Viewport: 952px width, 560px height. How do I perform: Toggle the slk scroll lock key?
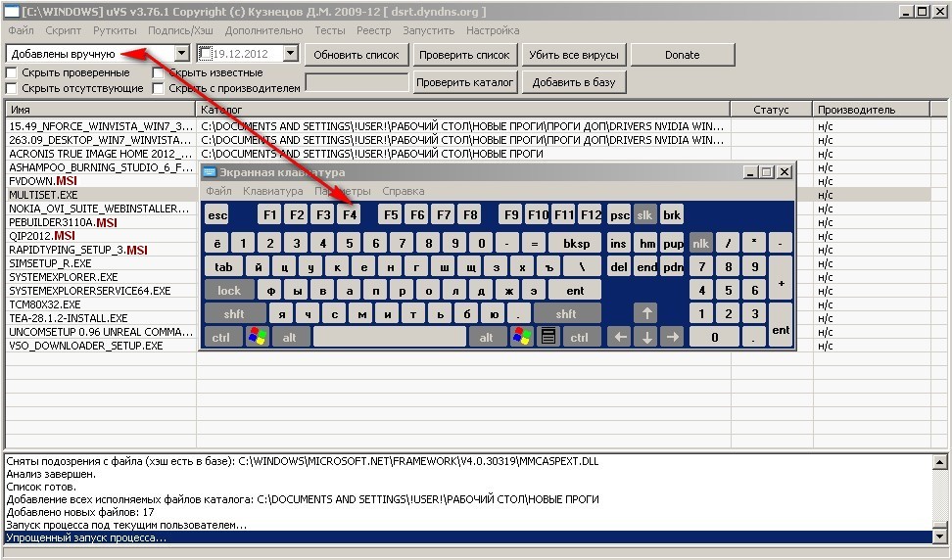644,214
